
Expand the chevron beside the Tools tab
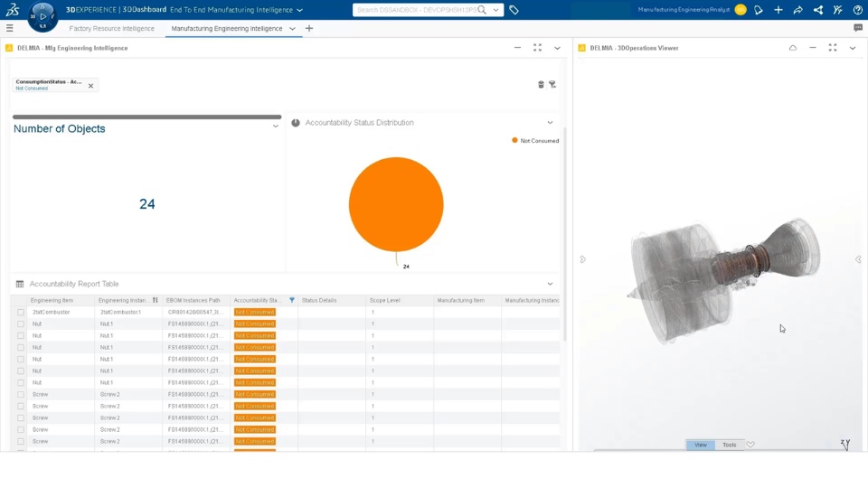tap(750, 445)
